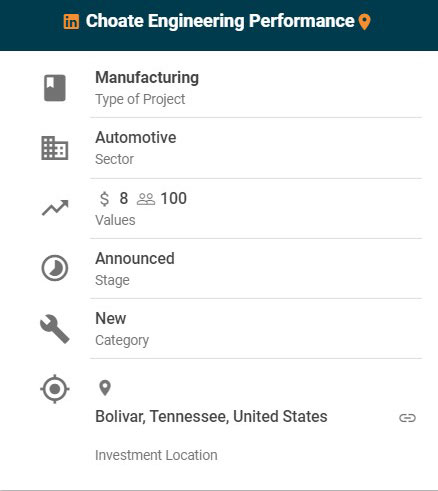Click the New category value
438x491 pixels.
point(111,318)
